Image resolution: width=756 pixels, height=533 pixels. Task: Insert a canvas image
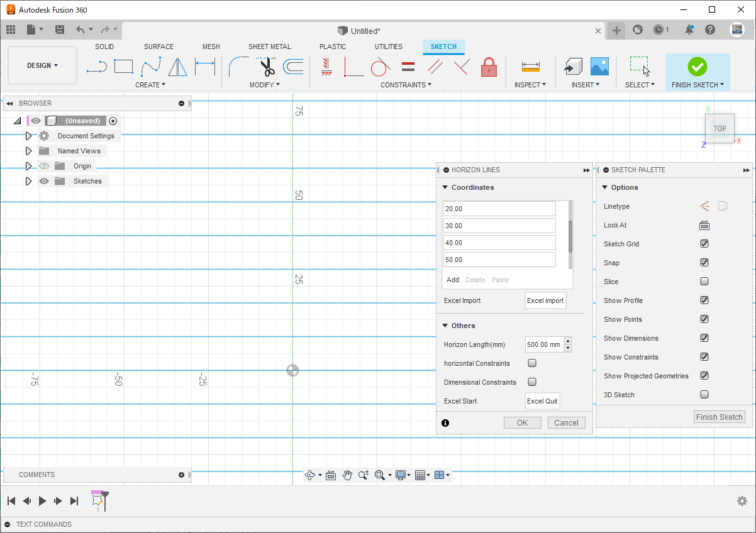coord(599,66)
